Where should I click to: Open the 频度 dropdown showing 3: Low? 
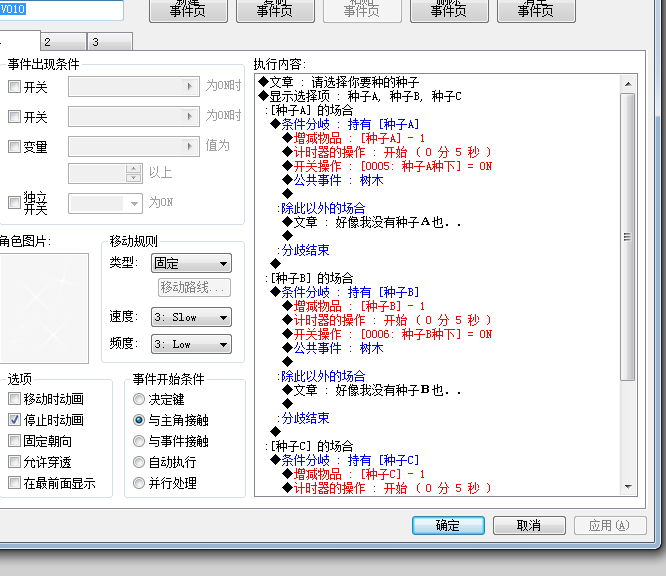tap(191, 344)
